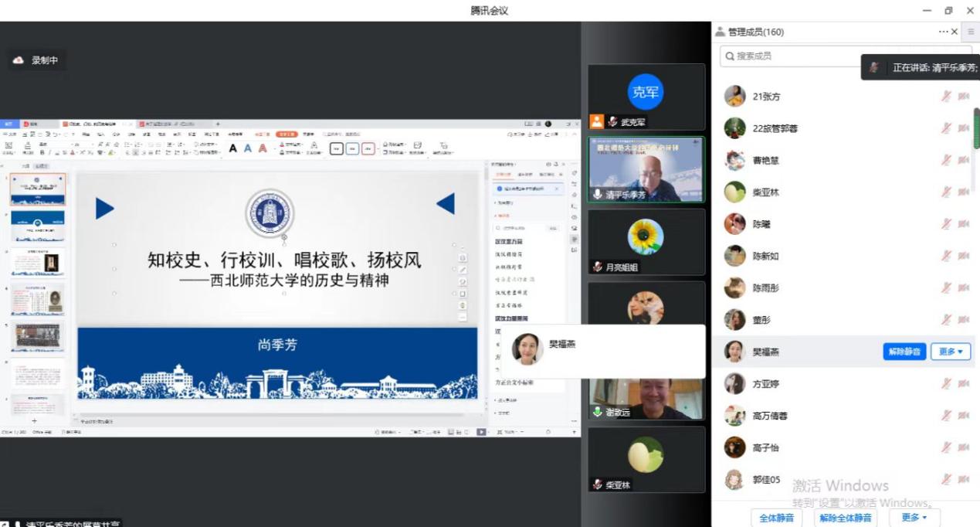Screen dimensions: 980x527
Task: Click the 解除全体静音 button
Action: (x=845, y=517)
